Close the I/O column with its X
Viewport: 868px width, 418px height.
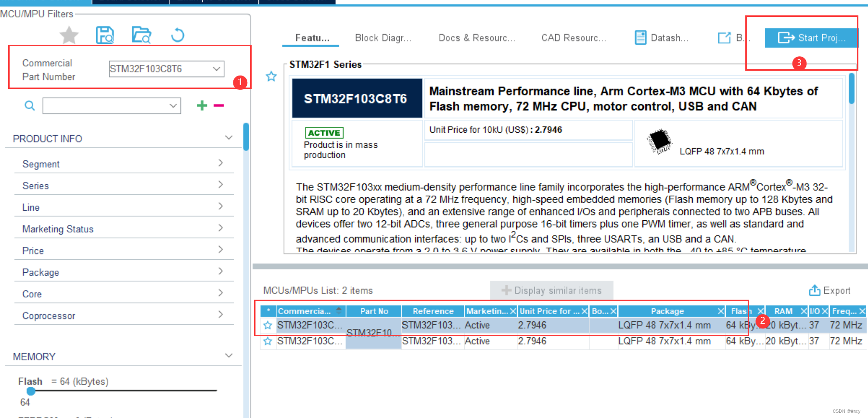[x=825, y=311]
